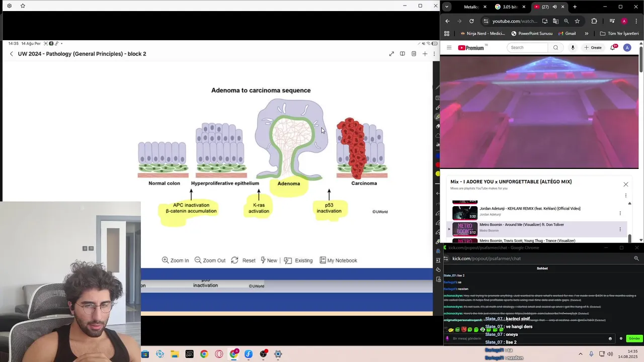
Task: Open a new Chrome tab
Action: click(x=575, y=7)
